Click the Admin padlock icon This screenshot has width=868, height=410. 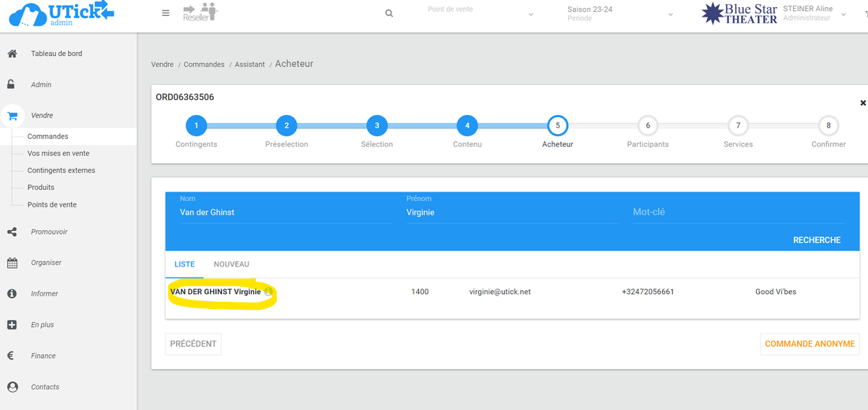pyautogui.click(x=12, y=84)
